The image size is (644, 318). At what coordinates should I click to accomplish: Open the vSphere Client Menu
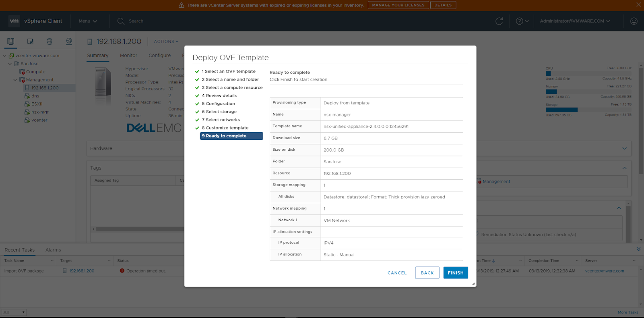88,21
